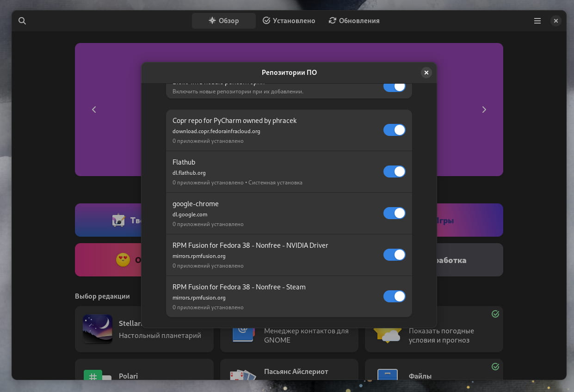This screenshot has height=392, width=574.
Task: Toggle enable new repositories switch
Action: pos(395,87)
